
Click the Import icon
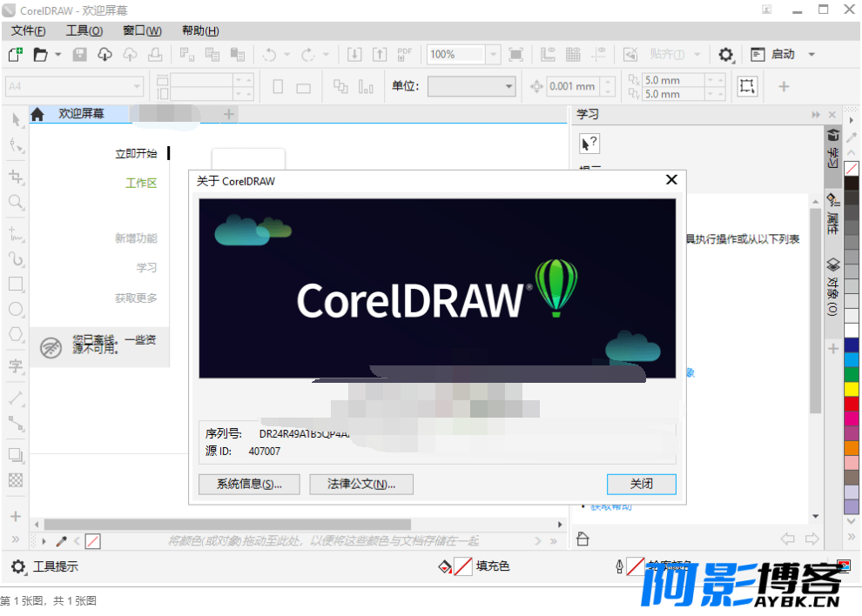point(354,55)
